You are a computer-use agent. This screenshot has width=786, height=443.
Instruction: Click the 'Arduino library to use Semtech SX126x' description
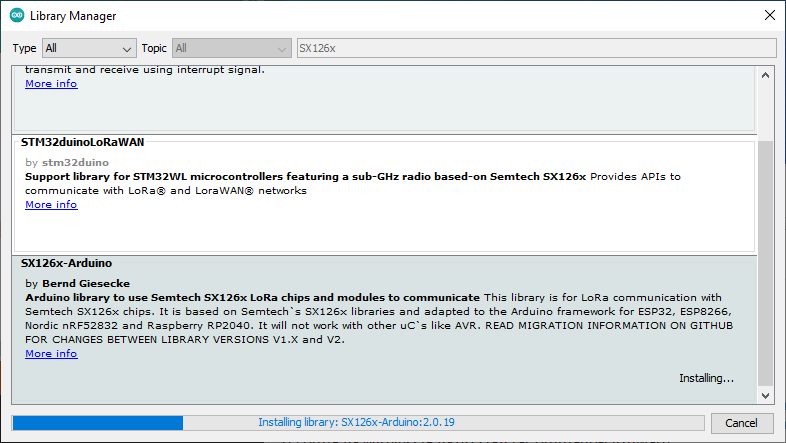(252, 298)
